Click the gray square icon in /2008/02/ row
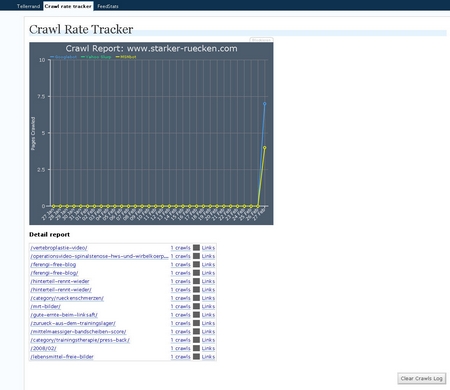The width and height of the screenshot is (450, 390). [x=196, y=348]
